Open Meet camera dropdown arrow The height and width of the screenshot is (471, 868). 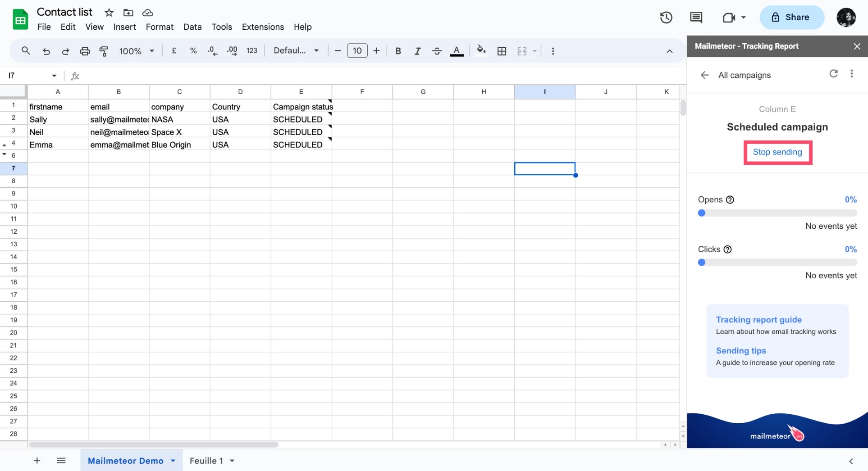click(x=744, y=18)
